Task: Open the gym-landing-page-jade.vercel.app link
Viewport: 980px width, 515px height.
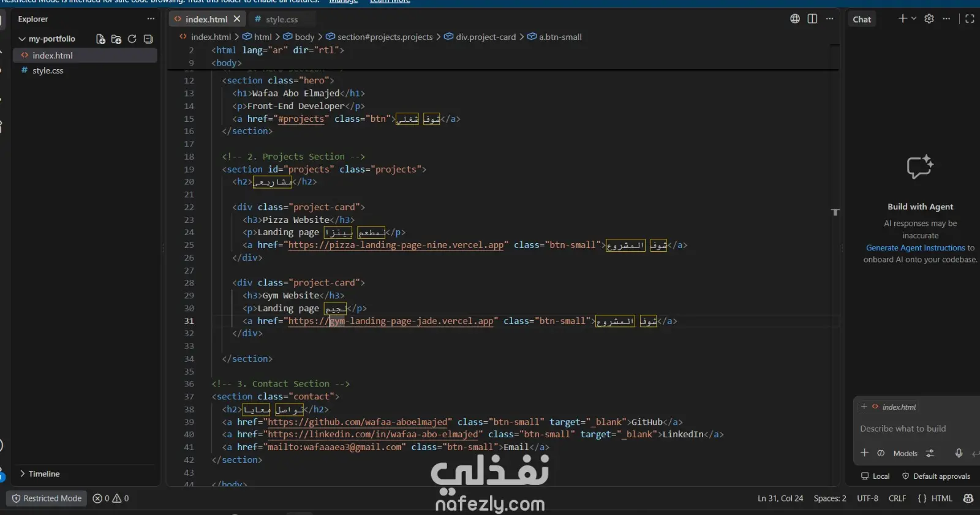Action: click(391, 321)
